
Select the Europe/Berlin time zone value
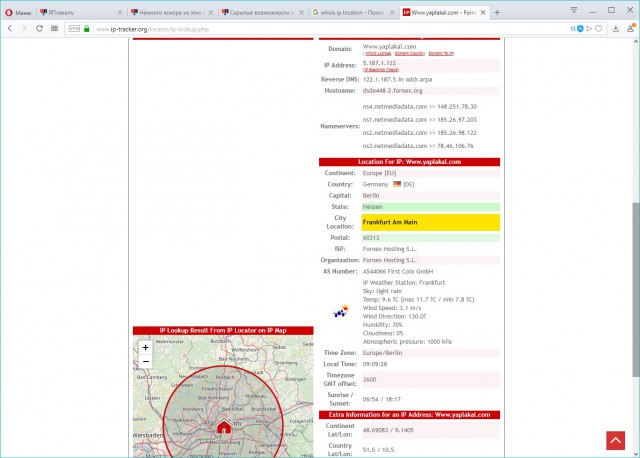click(382, 353)
